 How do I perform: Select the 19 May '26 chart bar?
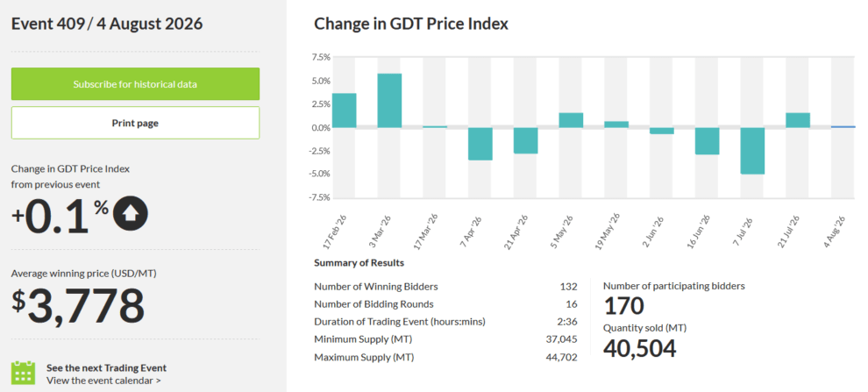(x=616, y=125)
